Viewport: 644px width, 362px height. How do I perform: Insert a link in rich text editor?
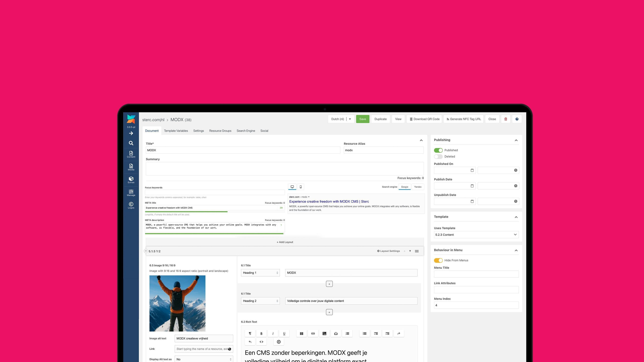[313, 333]
